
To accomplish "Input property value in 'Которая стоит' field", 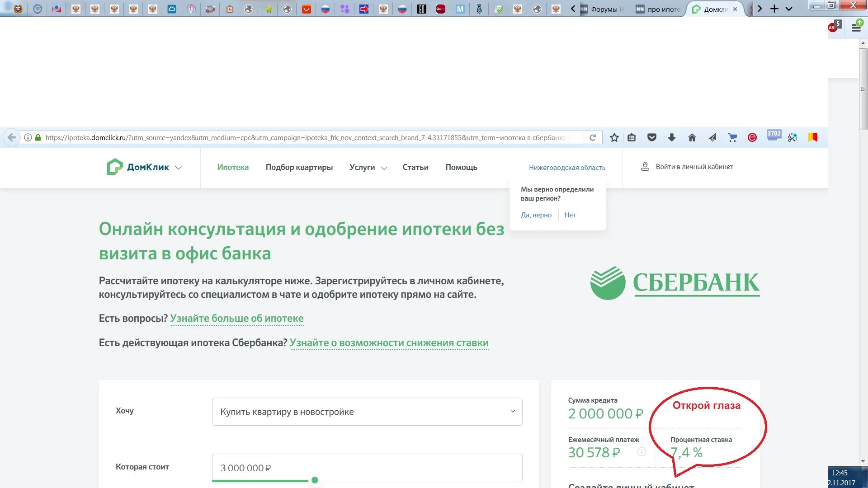I will tap(366, 468).
